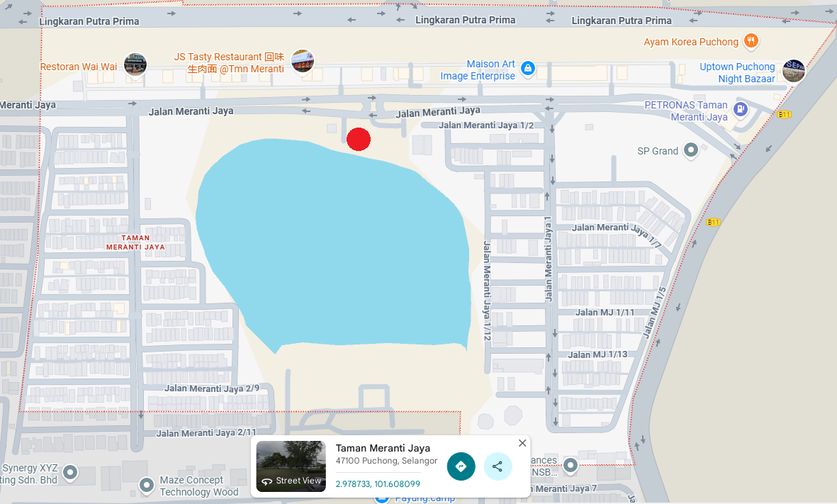The height and width of the screenshot is (504, 837).
Task: Click the Ayam Korea Puchong text label
Action: [691, 42]
